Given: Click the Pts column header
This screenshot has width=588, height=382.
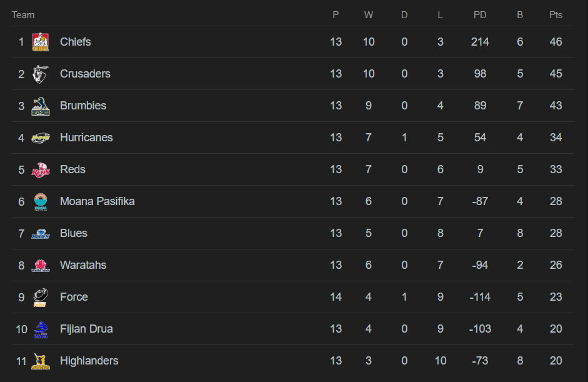Looking at the screenshot, I should coord(556,15).
